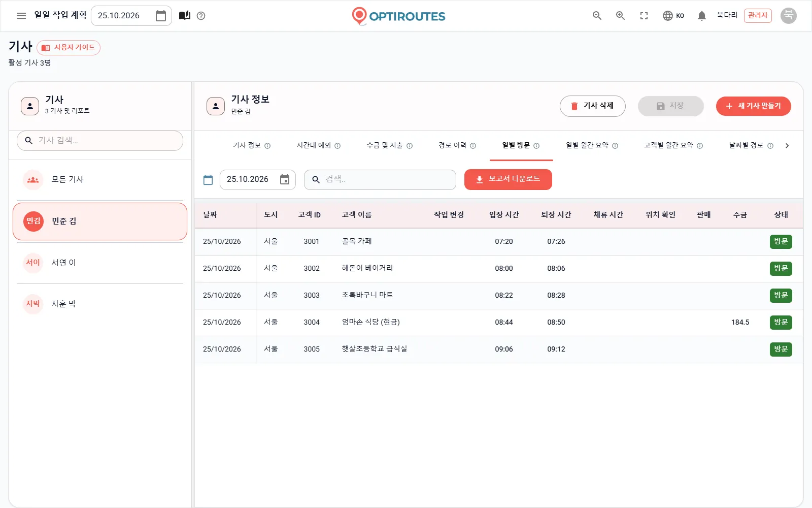Click the blue calendar icon beside date filter
Viewport: 812px width, 508px height.
[208, 180]
